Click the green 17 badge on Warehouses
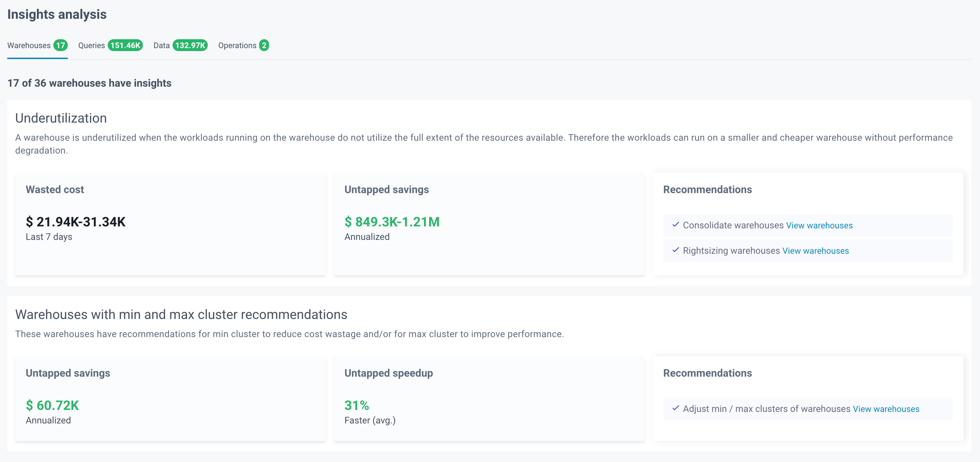The image size is (980, 462). coord(61,46)
